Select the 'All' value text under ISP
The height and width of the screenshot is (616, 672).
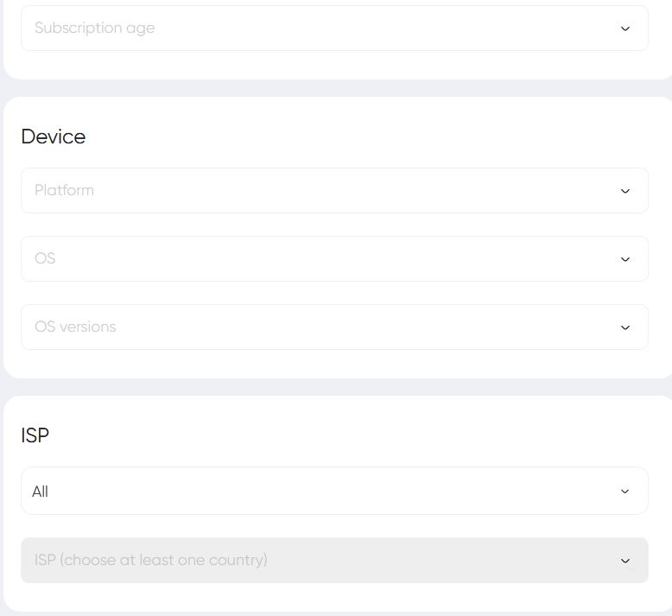pyautogui.click(x=41, y=492)
